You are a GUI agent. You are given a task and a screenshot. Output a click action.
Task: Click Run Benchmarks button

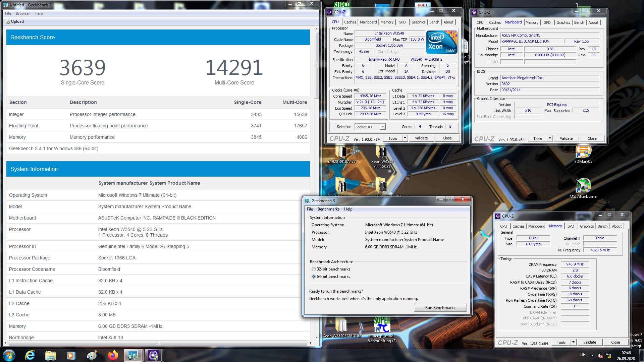coord(440,308)
